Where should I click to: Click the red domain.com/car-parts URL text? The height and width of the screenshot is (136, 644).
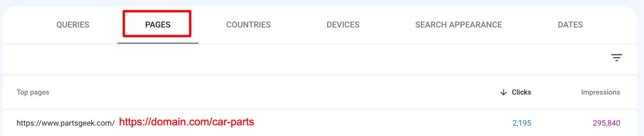(x=187, y=122)
